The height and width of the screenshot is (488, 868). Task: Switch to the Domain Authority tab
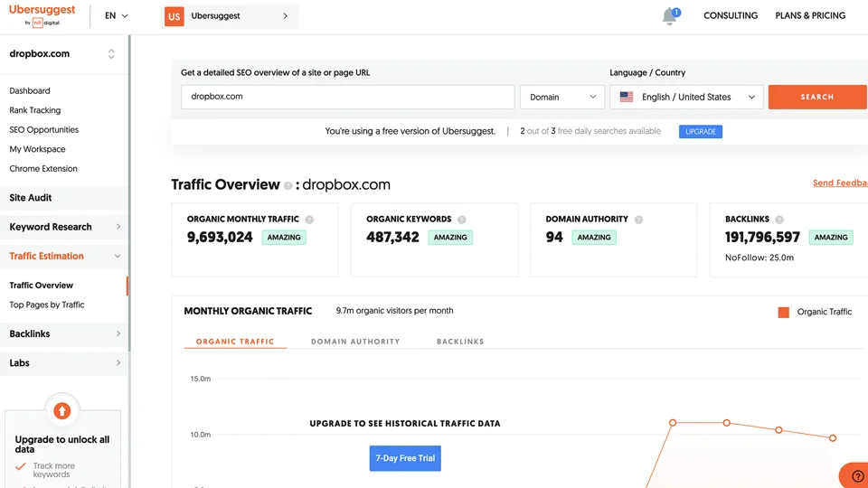[x=355, y=342]
